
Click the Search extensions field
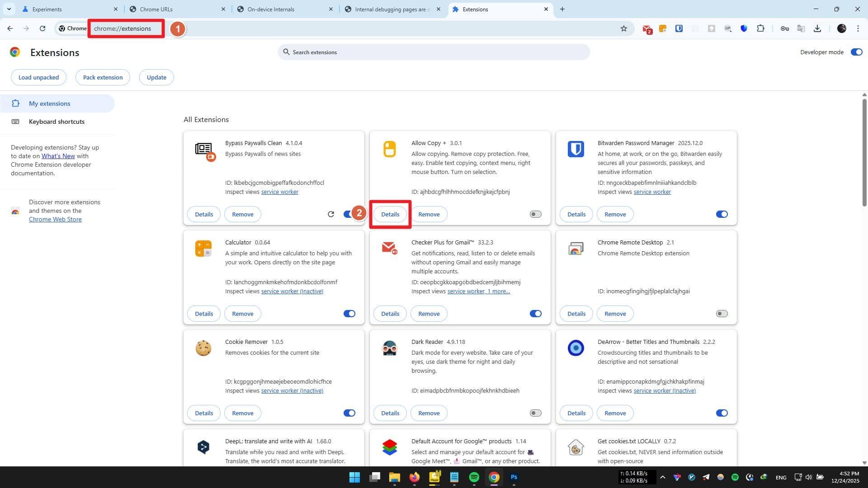click(x=434, y=52)
